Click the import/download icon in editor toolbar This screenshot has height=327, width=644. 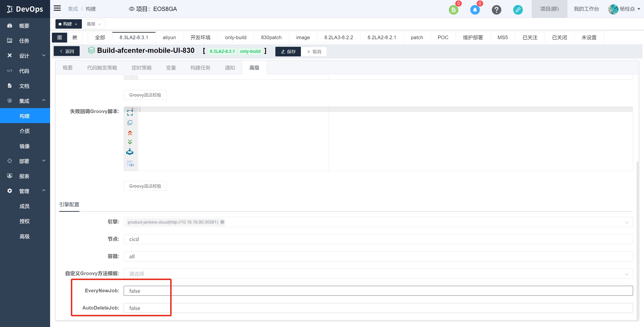pyautogui.click(x=130, y=152)
